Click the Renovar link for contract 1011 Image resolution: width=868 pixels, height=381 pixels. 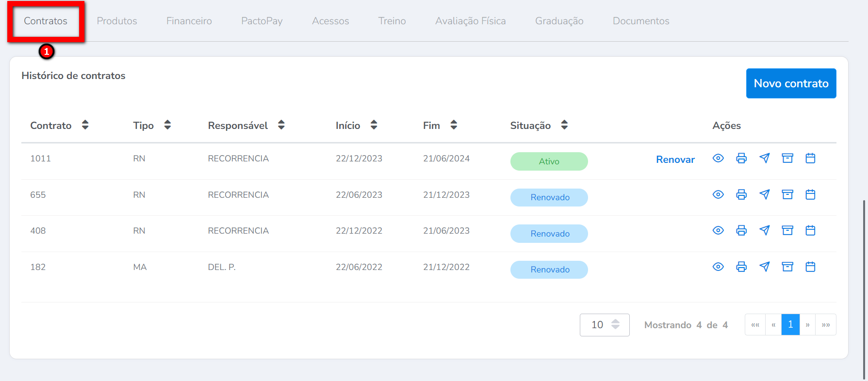[x=675, y=159]
